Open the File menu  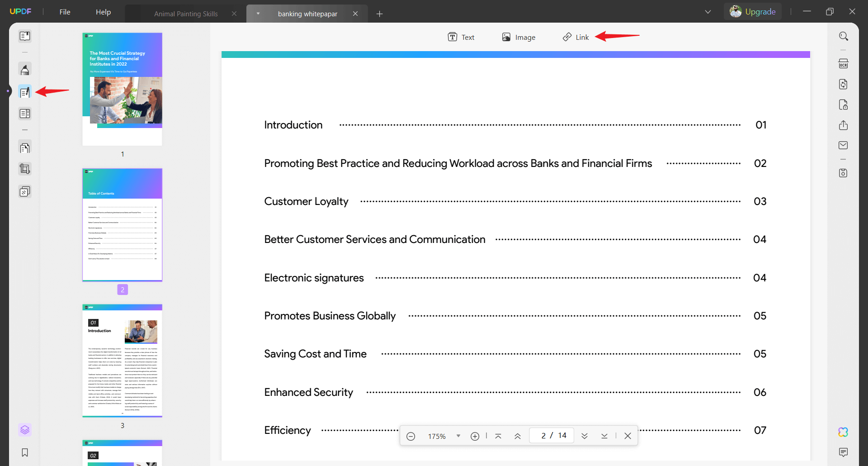pyautogui.click(x=65, y=12)
